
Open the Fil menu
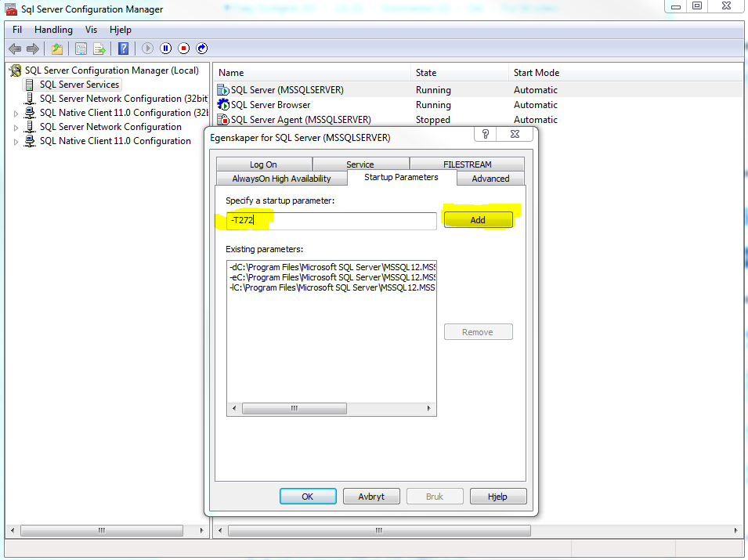pos(17,30)
